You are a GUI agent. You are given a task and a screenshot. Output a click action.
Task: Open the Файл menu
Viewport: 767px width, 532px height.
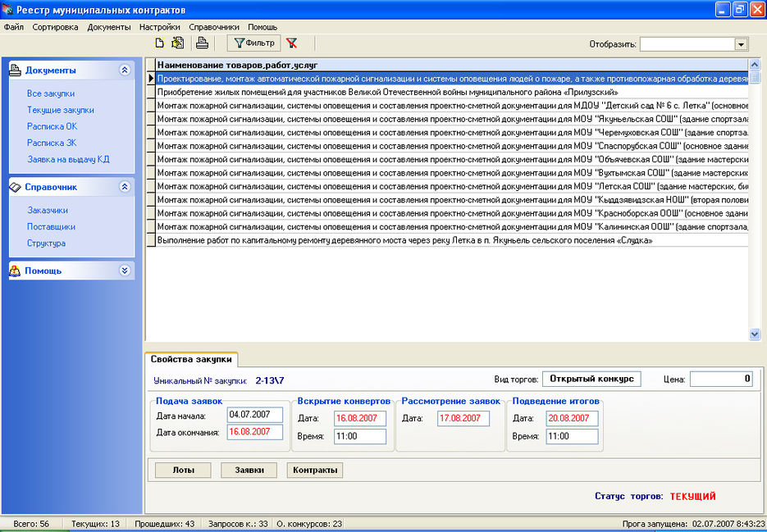click(x=14, y=27)
